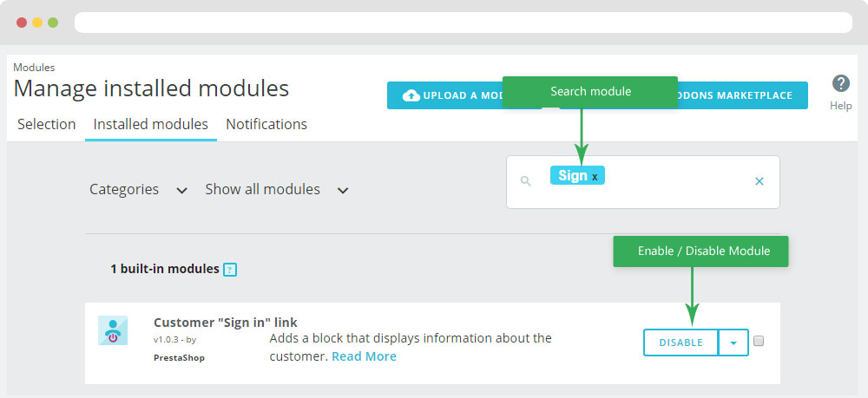The height and width of the screenshot is (398, 868).
Task: Click the Customer Sign in module icon
Action: click(x=113, y=330)
